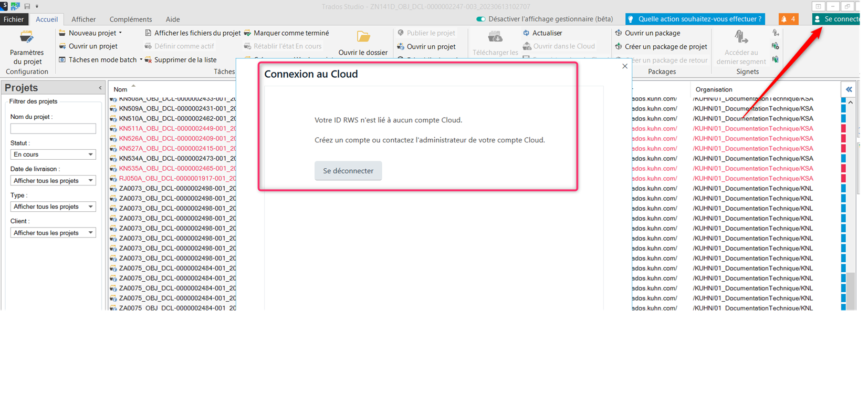The image size is (868, 411).
Task: Open the Aide ribbon tab
Action: (173, 19)
